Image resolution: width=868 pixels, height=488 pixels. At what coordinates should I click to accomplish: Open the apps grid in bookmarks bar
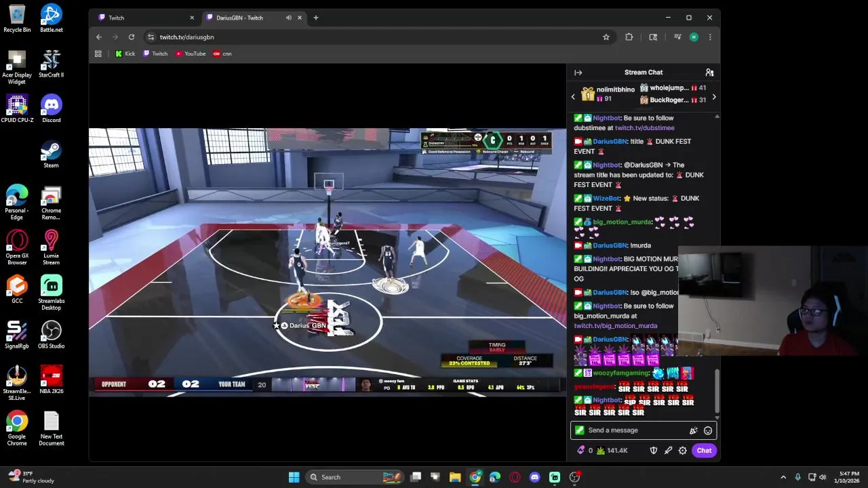(x=98, y=54)
